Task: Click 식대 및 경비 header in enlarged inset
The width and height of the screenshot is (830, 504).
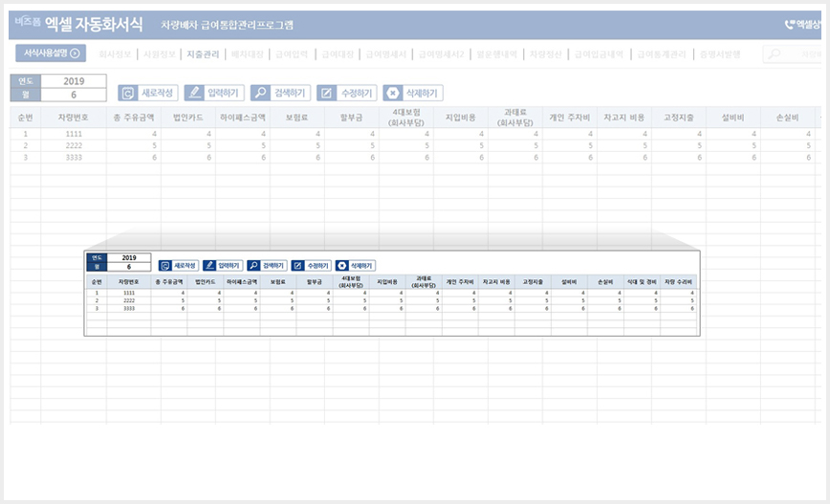Action: (x=642, y=282)
